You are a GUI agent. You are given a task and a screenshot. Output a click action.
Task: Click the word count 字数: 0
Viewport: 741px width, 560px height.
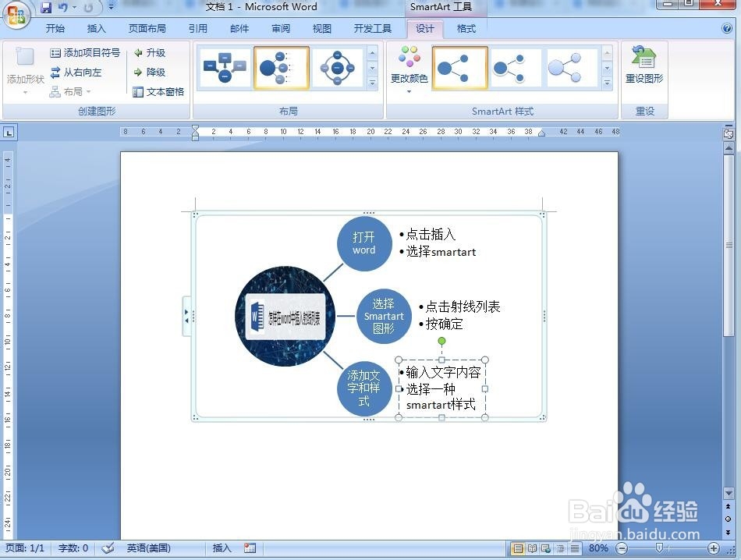click(x=73, y=548)
